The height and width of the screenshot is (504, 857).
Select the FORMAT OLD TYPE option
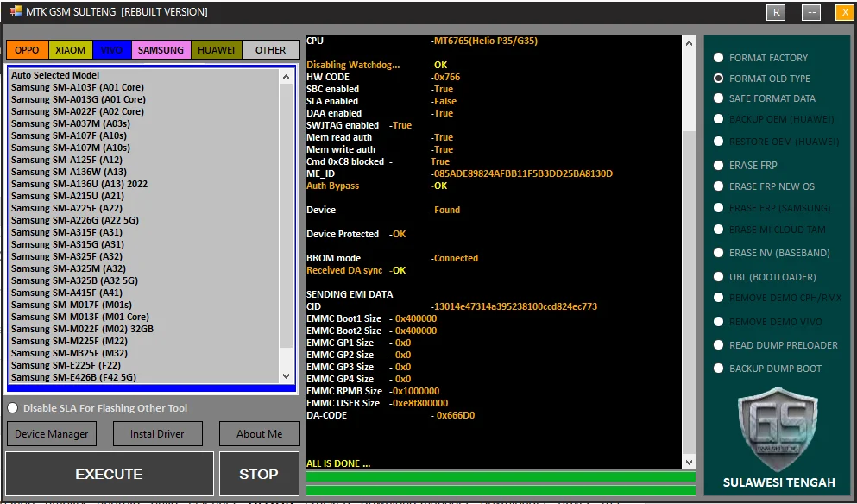coord(762,79)
